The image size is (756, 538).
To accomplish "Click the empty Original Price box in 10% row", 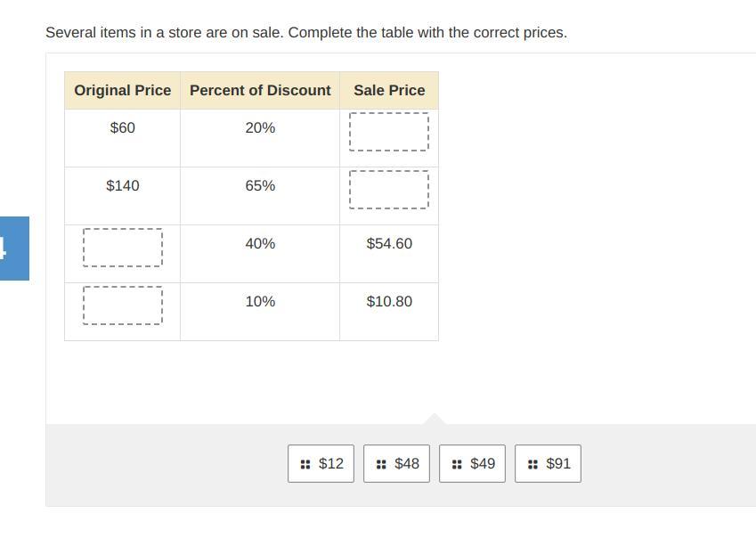I will tap(123, 306).
